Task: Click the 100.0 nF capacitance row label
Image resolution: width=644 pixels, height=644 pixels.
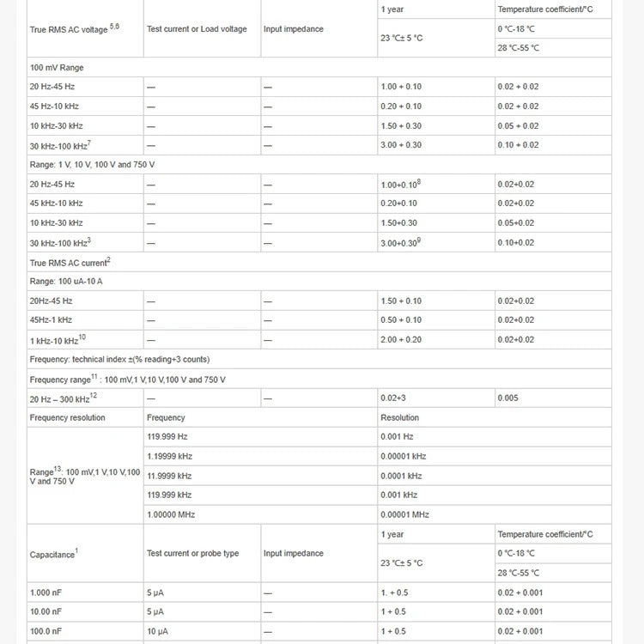Action: (x=47, y=631)
